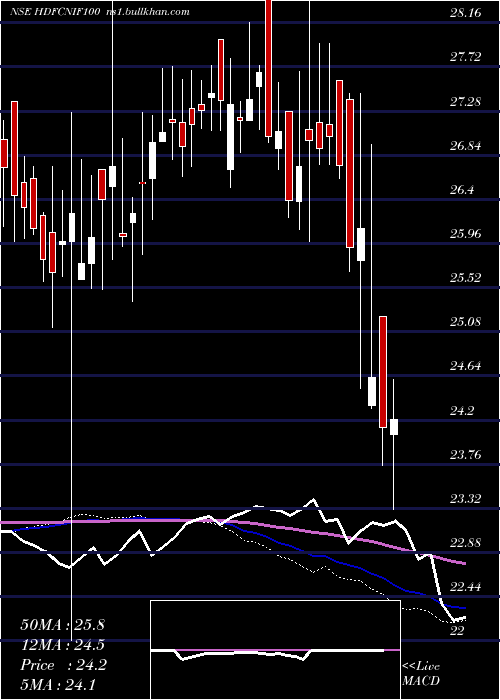
Task: Click the 27.72 price axis label
Action: [465, 57]
